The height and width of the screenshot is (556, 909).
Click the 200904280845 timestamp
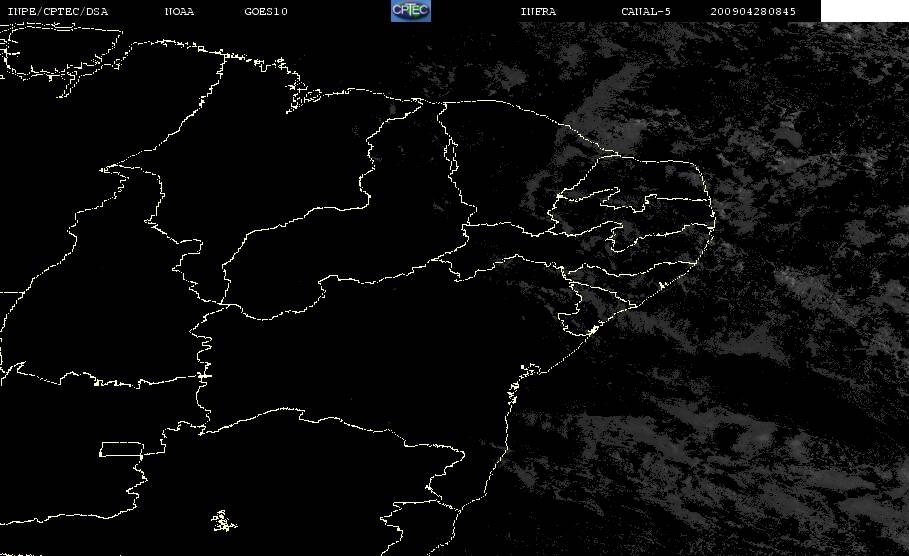tap(753, 11)
